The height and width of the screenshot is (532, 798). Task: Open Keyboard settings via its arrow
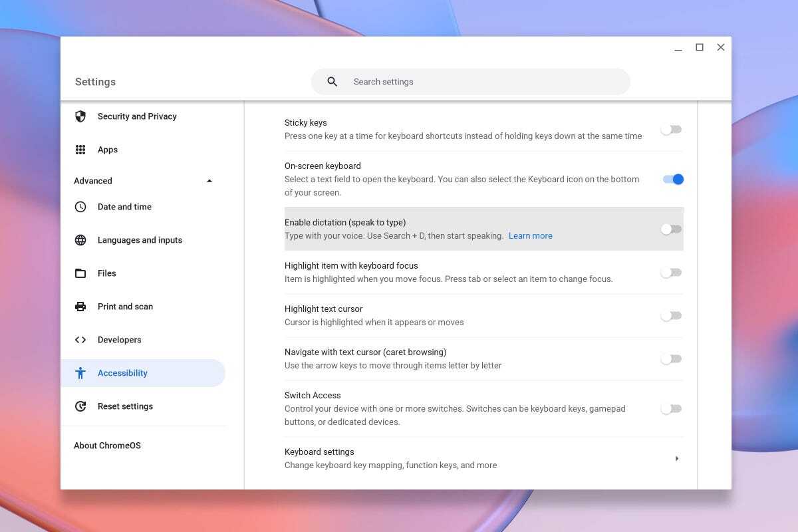coord(676,458)
